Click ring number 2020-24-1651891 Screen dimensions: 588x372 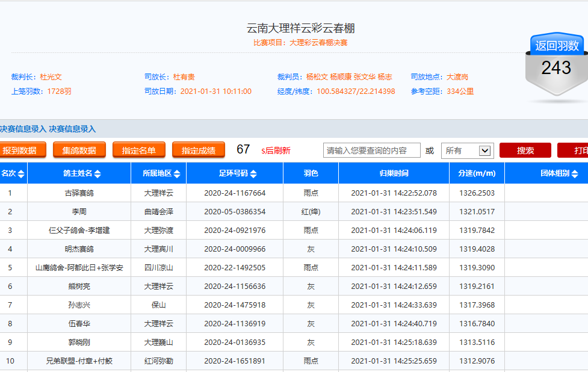coord(235,361)
